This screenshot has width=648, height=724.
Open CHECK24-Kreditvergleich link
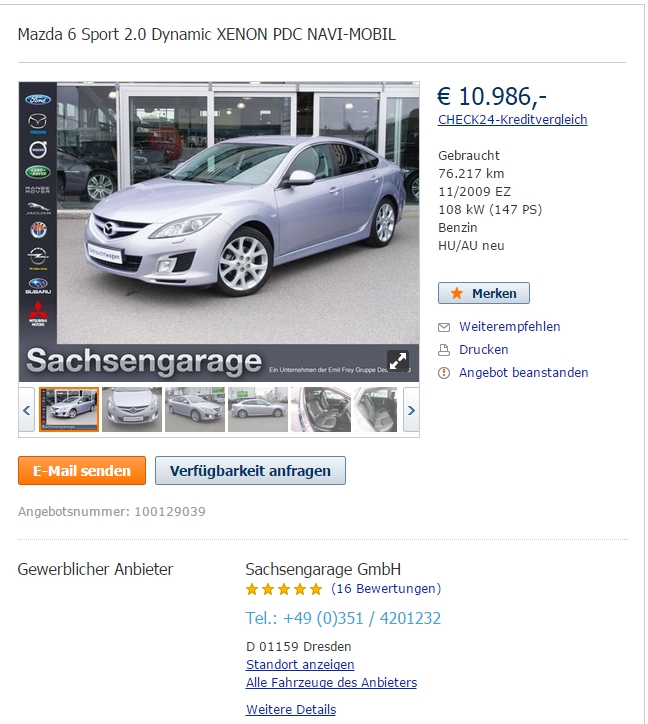[x=513, y=120]
